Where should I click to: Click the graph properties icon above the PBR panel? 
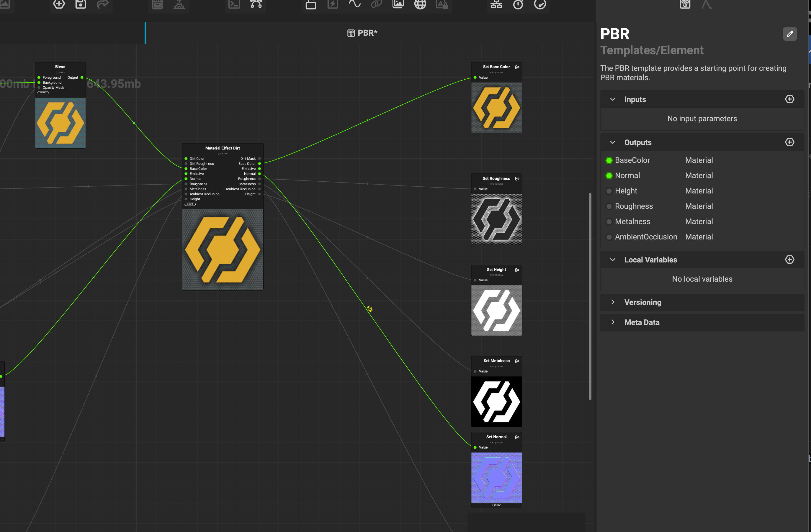[685, 4]
